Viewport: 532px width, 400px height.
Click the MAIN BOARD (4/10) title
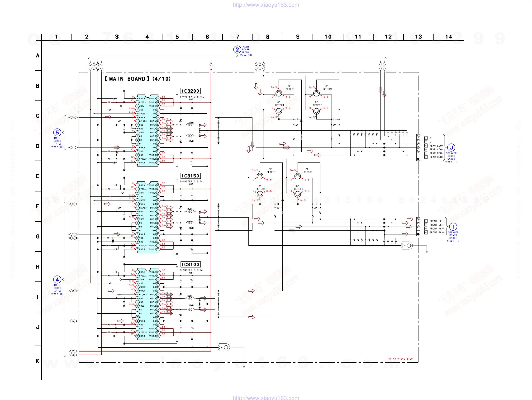coord(138,79)
